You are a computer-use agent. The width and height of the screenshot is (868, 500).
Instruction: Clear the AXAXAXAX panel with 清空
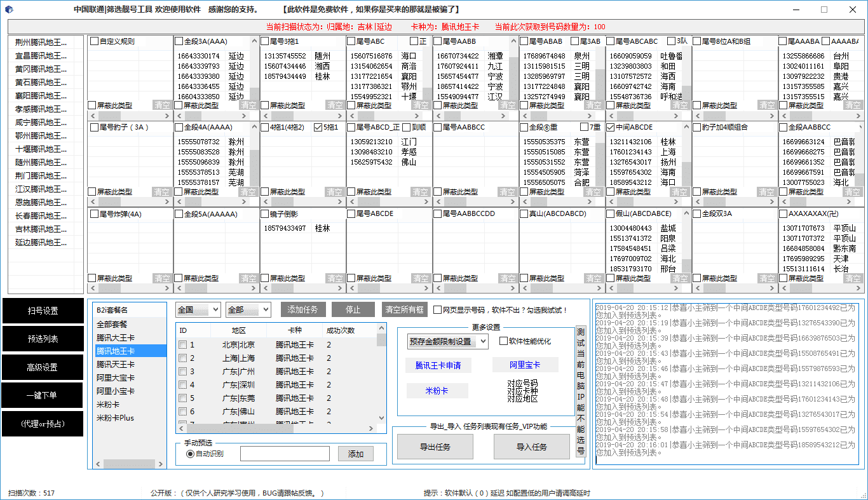(853, 278)
